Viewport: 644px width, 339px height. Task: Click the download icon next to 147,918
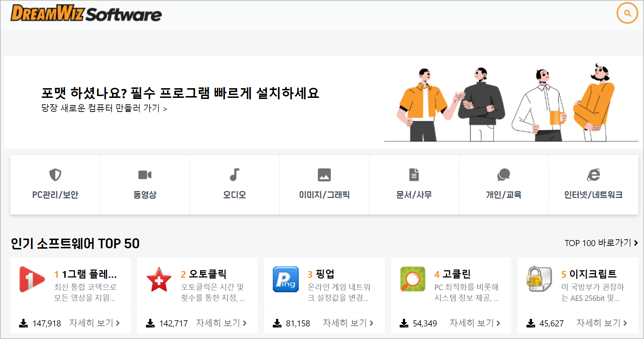coord(23,323)
